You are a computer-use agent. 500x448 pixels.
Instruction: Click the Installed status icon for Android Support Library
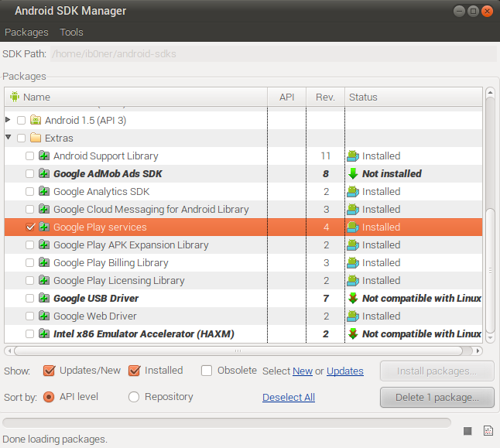click(x=353, y=156)
